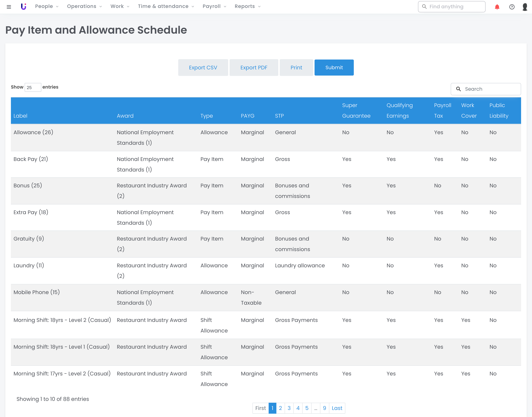Expand the People dropdown menu
The width and height of the screenshot is (532, 417).
point(47,6)
